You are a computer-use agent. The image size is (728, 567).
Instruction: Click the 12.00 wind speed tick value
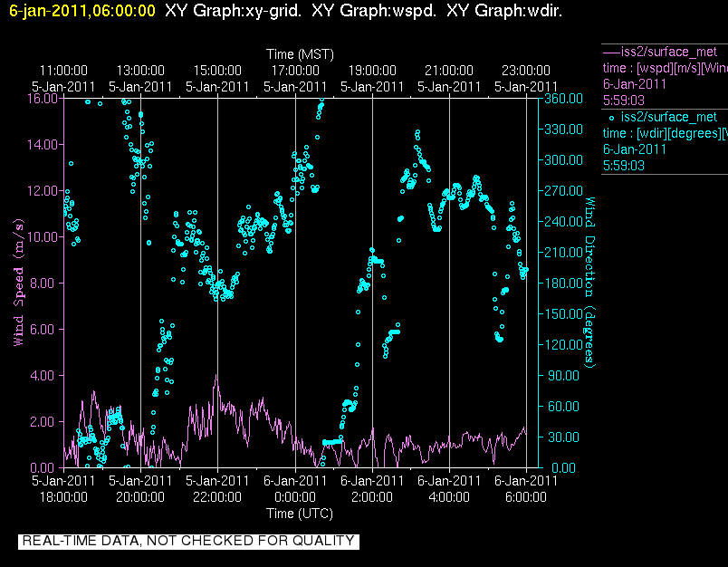pyautogui.click(x=43, y=191)
